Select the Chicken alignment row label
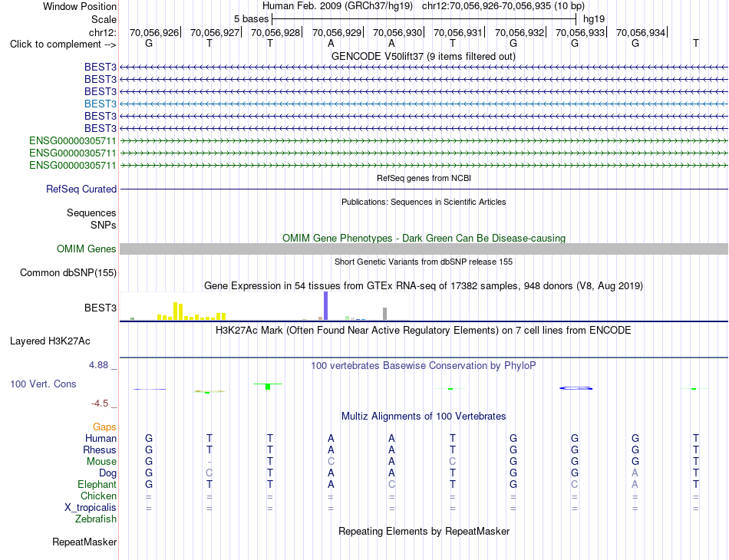 coord(98,496)
